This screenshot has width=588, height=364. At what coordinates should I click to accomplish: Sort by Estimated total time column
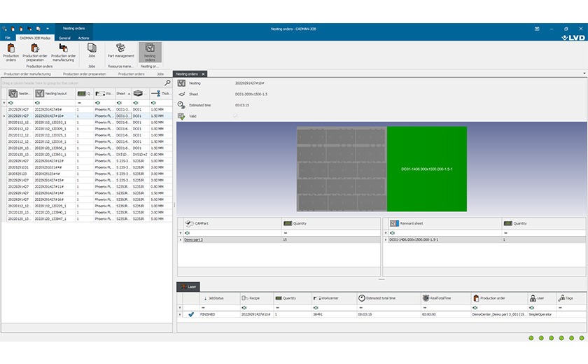[x=388, y=298]
